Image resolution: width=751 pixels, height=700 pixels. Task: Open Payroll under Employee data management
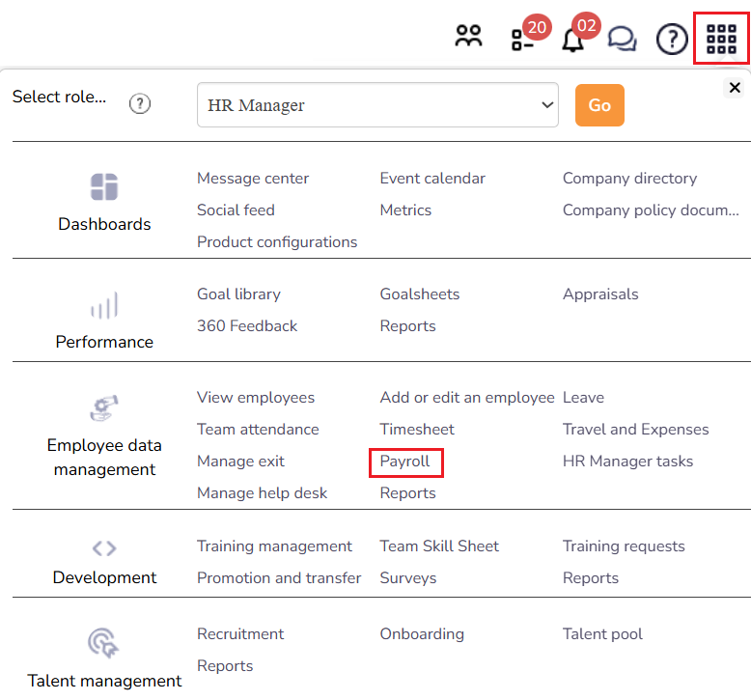[405, 462]
